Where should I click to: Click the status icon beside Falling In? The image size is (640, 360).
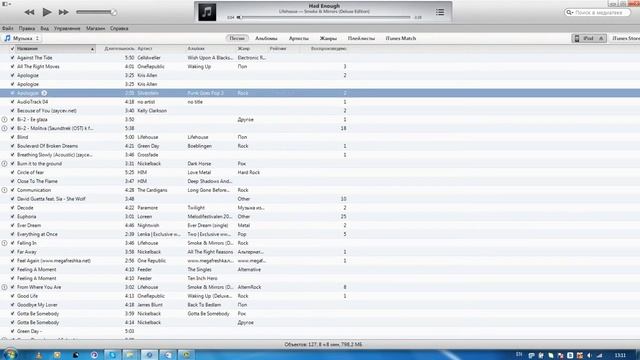point(4,243)
